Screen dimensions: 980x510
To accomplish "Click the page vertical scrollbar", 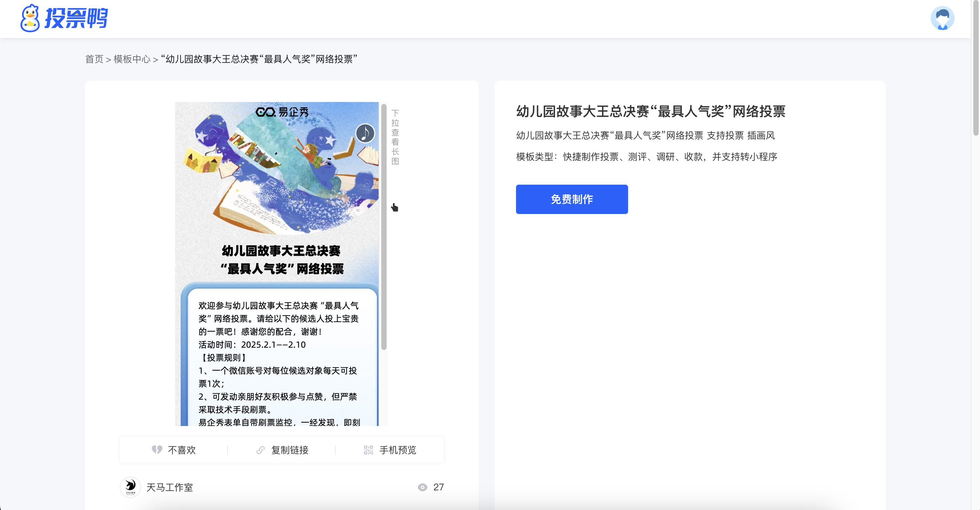I will pos(975,68).
